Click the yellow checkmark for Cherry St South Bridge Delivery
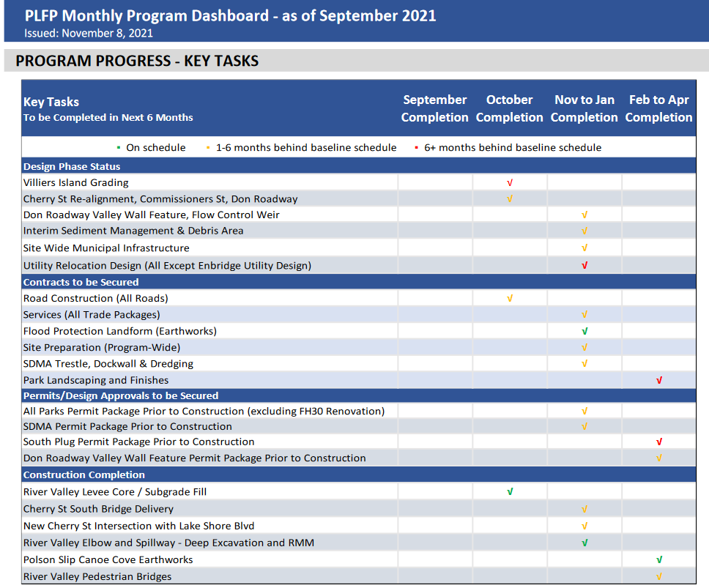 tap(584, 508)
